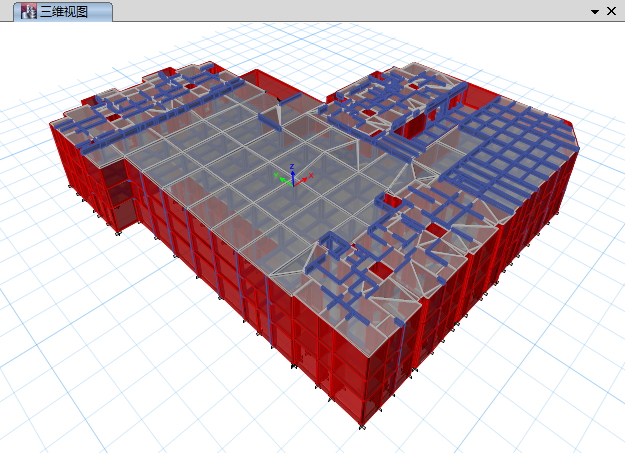Click the red slab opening near the front edge

point(378,271)
